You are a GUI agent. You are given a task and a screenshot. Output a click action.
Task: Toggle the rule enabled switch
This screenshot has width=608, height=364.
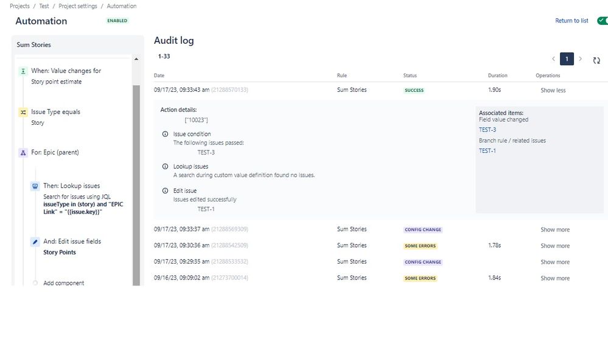coord(603,21)
